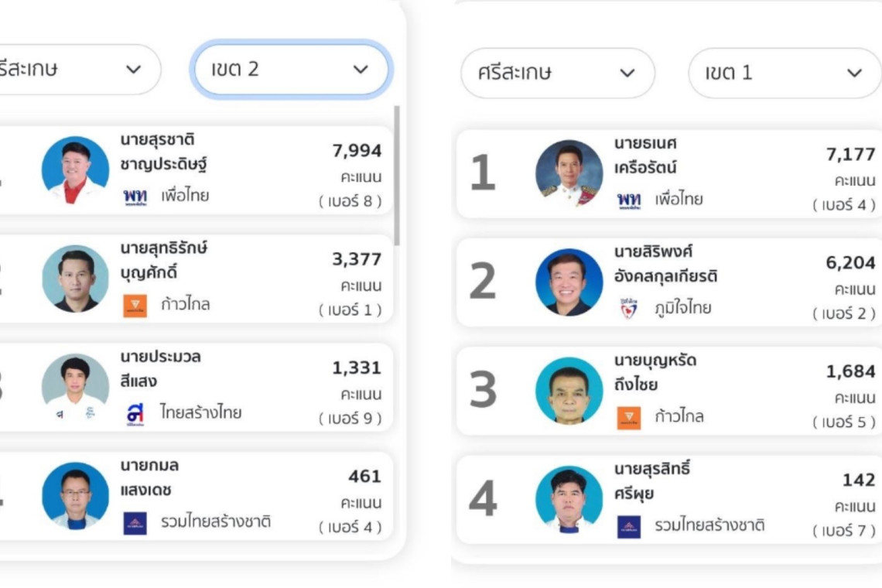This screenshot has width=882, height=588.
Task: Expand right panel ศรีสะเกษ province dropdown
Action: pyautogui.click(x=557, y=73)
